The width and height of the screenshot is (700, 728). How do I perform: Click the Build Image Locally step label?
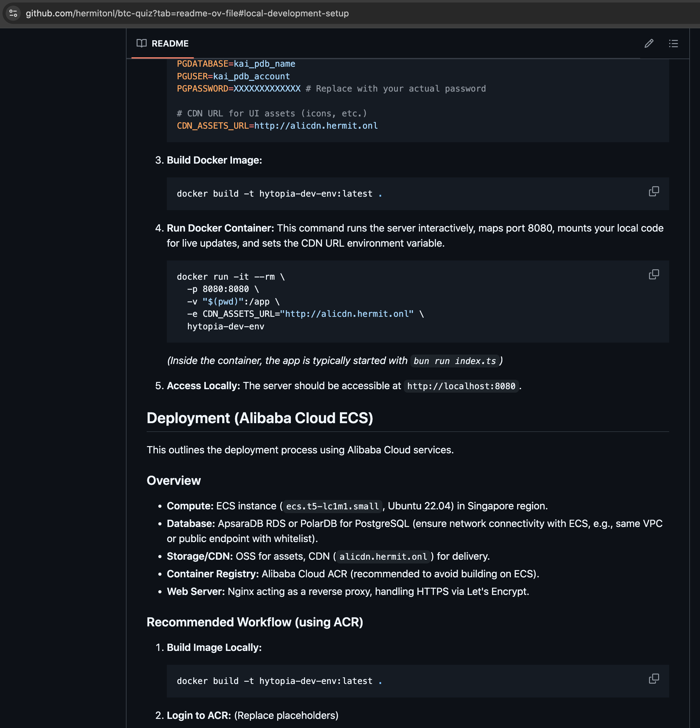coord(214,647)
